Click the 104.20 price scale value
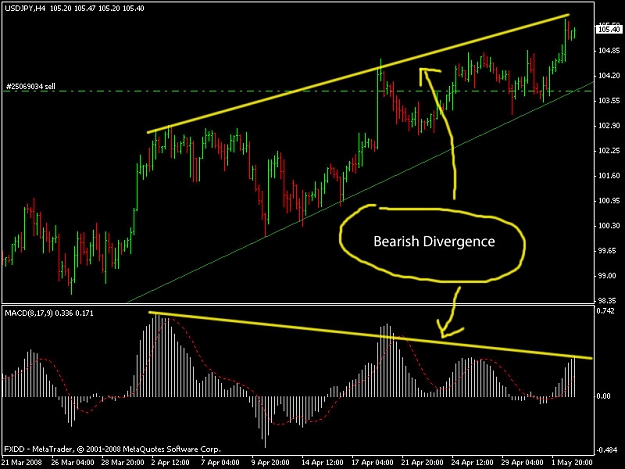Screen dimensions: 625x469 click(609, 76)
